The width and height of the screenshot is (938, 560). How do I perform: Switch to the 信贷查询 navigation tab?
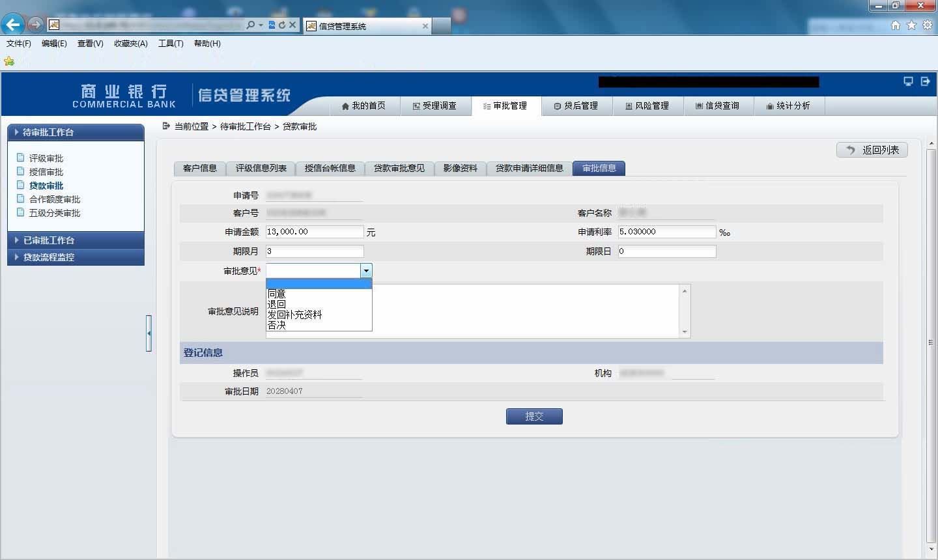pyautogui.click(x=718, y=105)
